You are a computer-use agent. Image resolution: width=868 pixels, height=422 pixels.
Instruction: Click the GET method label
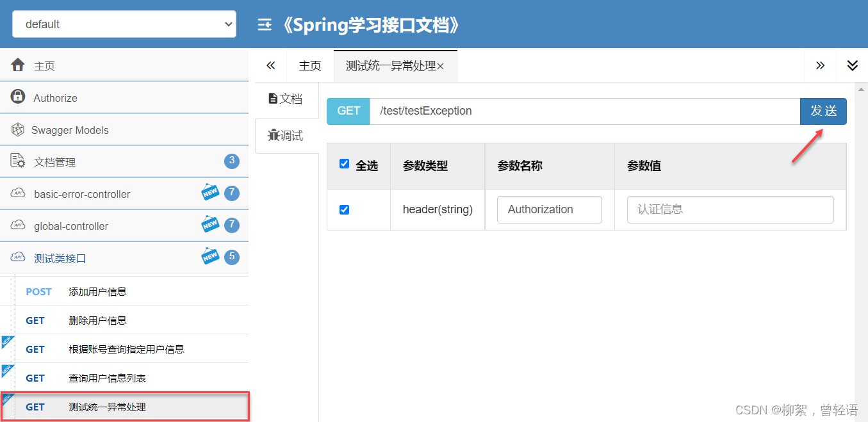tap(348, 111)
